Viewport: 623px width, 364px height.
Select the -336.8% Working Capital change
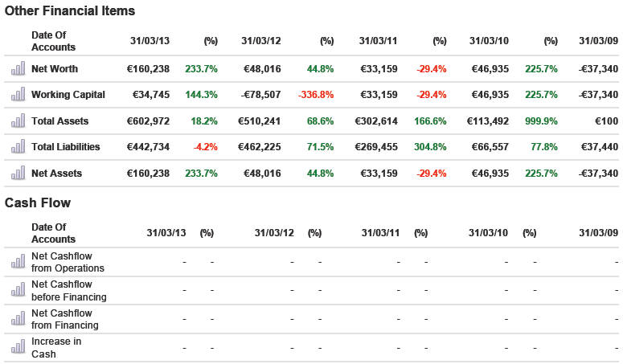[315, 95]
